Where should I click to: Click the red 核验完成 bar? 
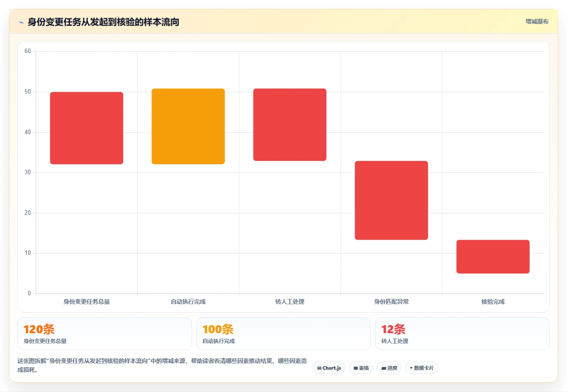pos(493,257)
